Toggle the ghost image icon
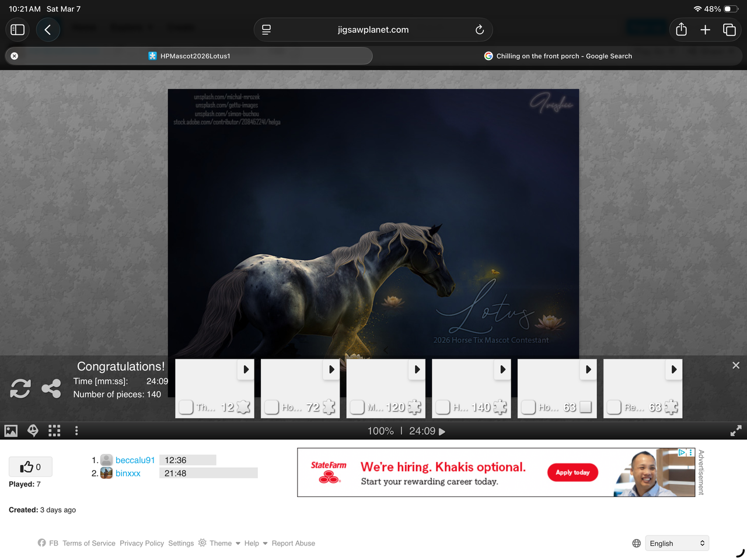747x560 pixels. tap(33, 431)
